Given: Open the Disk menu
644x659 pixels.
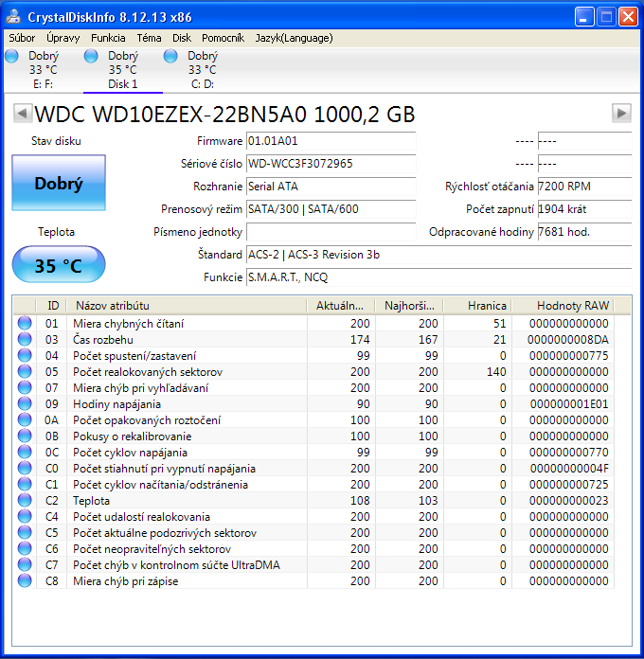Looking at the screenshot, I should point(182,38).
